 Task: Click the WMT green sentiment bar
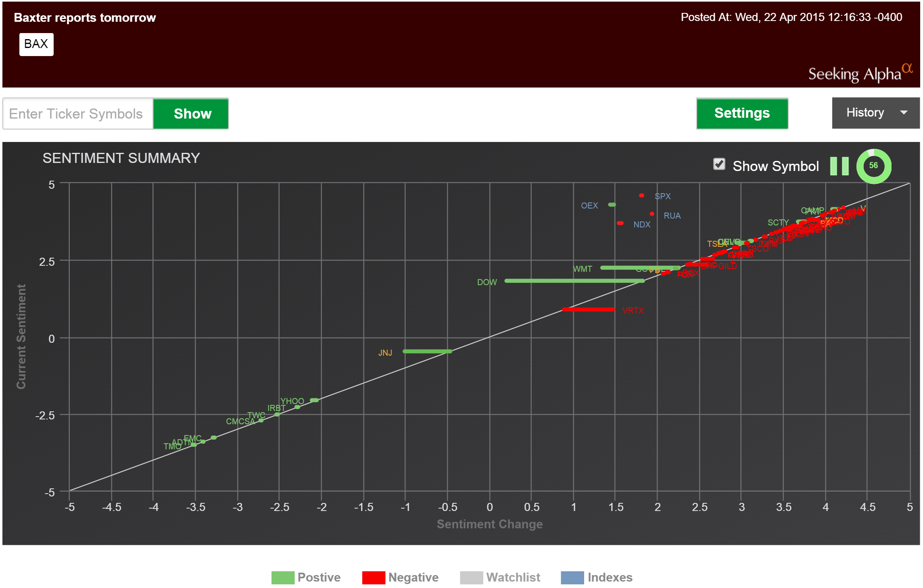[640, 268]
